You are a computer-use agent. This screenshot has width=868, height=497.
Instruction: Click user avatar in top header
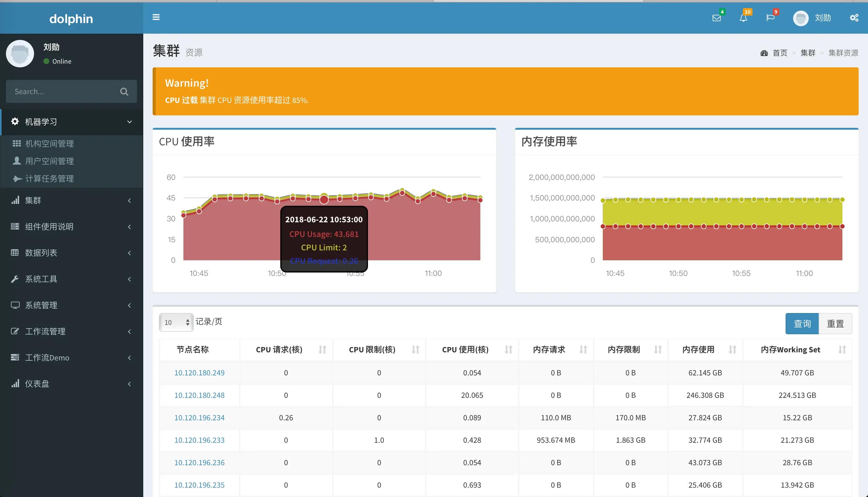[800, 18]
